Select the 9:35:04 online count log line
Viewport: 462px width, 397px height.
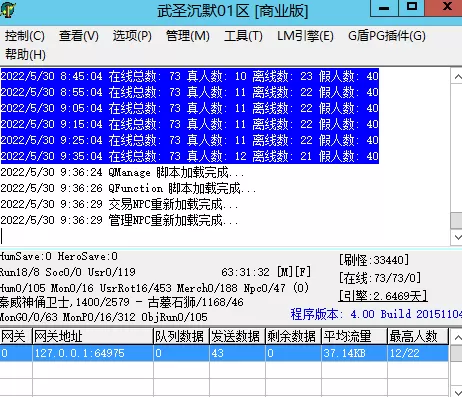pyautogui.click(x=189, y=156)
